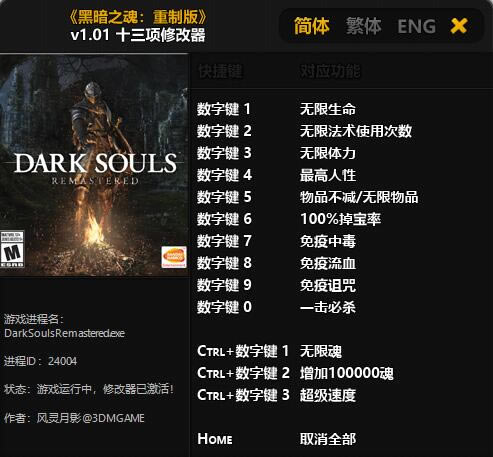Enable 最高人性 option
Screen dimensions: 493x457
click(x=328, y=175)
